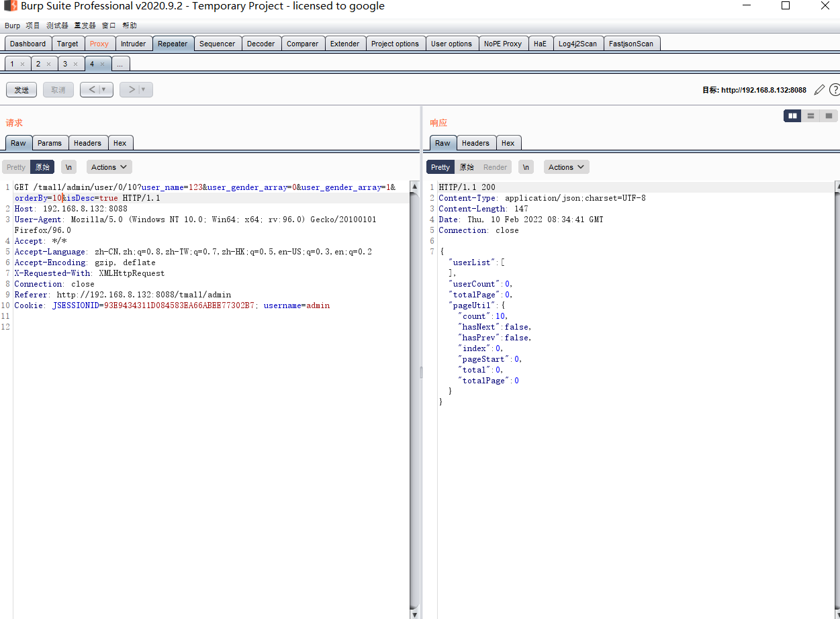Toggle request Pretty view
The image size is (840, 619).
16,167
